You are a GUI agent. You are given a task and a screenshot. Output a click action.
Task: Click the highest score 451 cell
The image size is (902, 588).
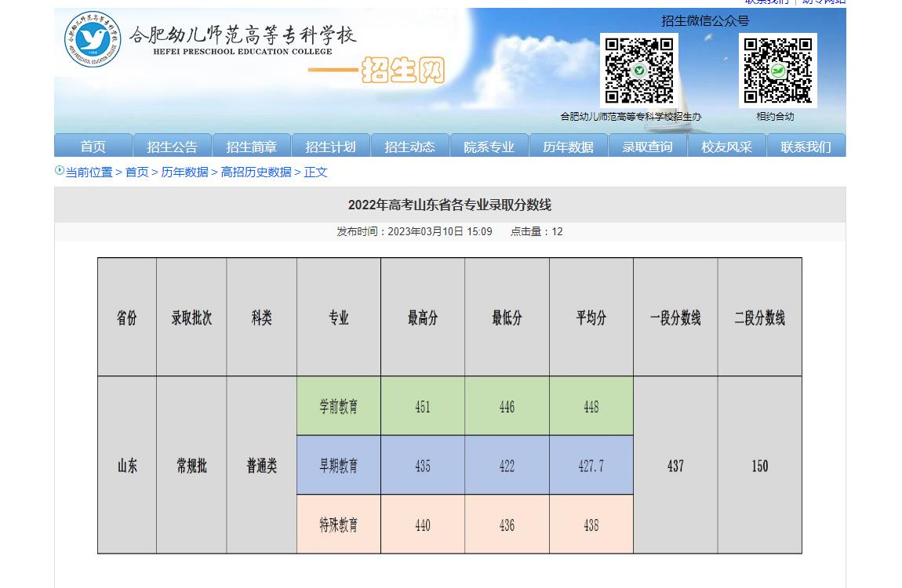click(423, 406)
